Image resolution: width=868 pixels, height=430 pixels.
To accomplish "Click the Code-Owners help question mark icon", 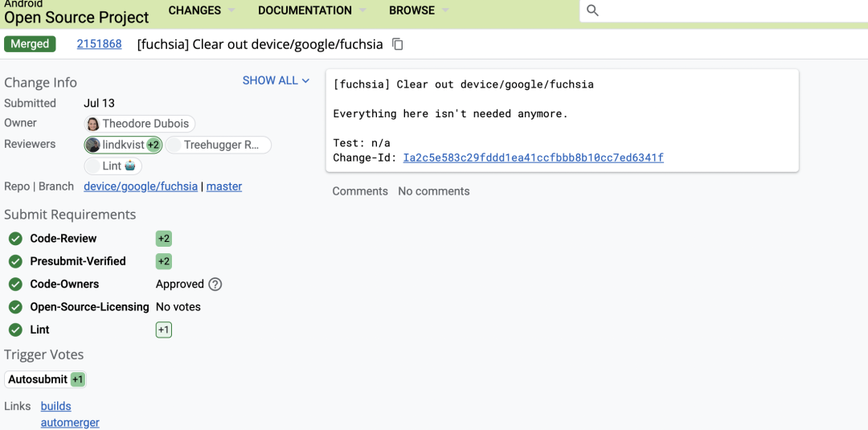I will 215,284.
